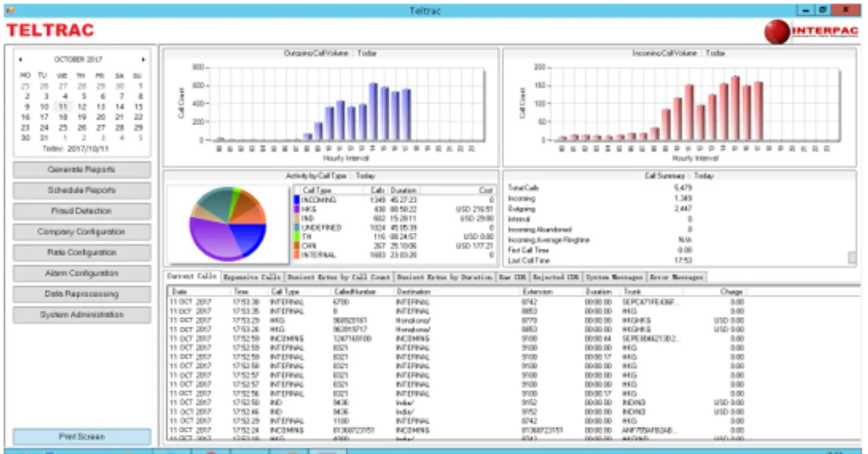Click teal UNDEFINED legend swatch
This screenshot has width=868, height=454.
297,228
